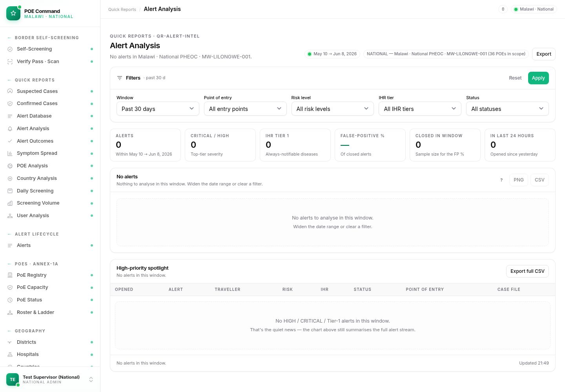Click the notification counter badge in header
This screenshot has width=565, height=392.
[503, 9]
